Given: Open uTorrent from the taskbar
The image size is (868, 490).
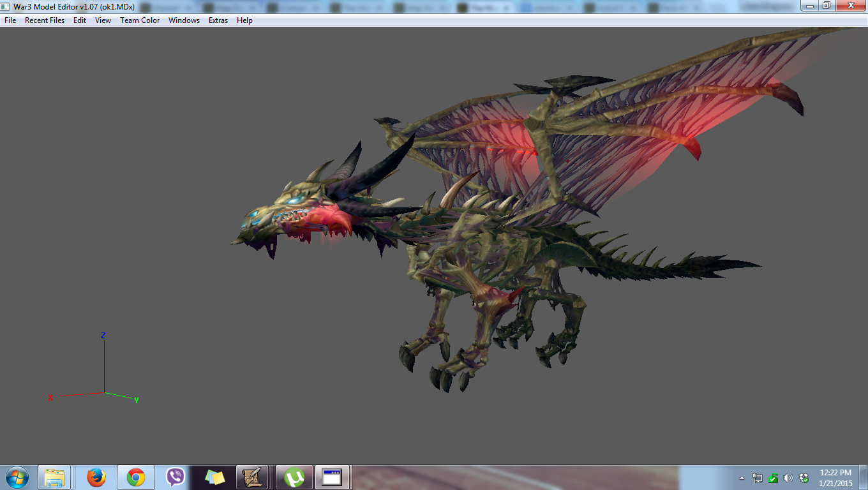Looking at the screenshot, I should 294,477.
